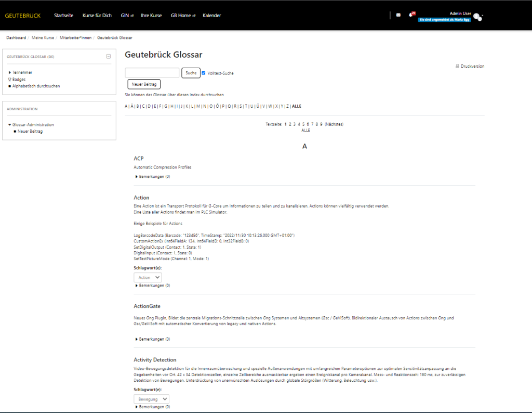Collapse the Glossar-Administration tree node

tap(9, 125)
